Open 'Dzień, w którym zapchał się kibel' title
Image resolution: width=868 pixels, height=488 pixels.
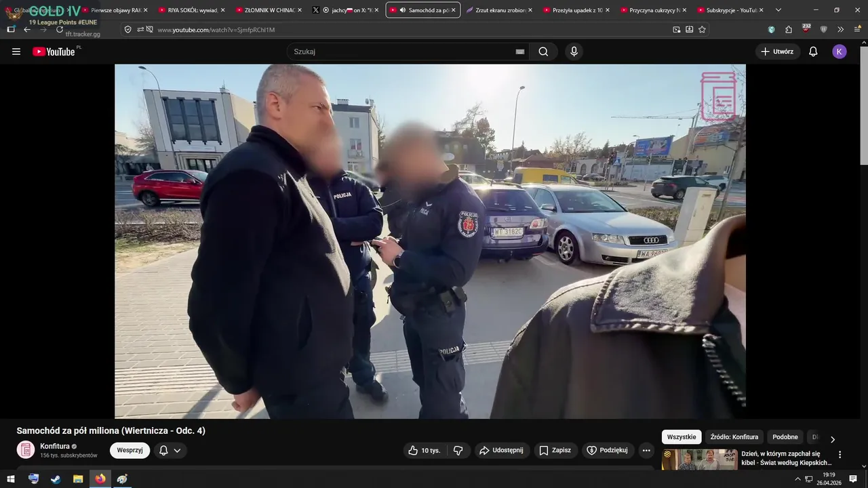pyautogui.click(x=785, y=458)
